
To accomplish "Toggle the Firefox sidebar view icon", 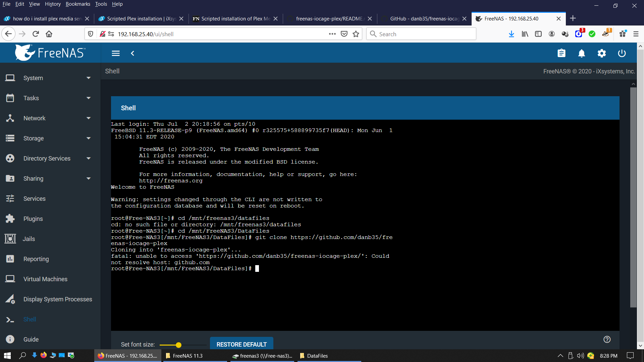I will [538, 34].
